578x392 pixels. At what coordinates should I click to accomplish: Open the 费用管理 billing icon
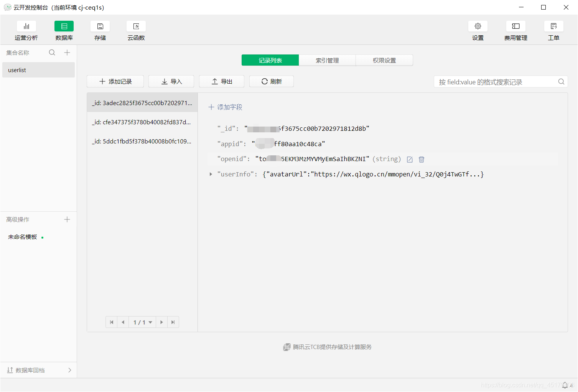(x=516, y=26)
